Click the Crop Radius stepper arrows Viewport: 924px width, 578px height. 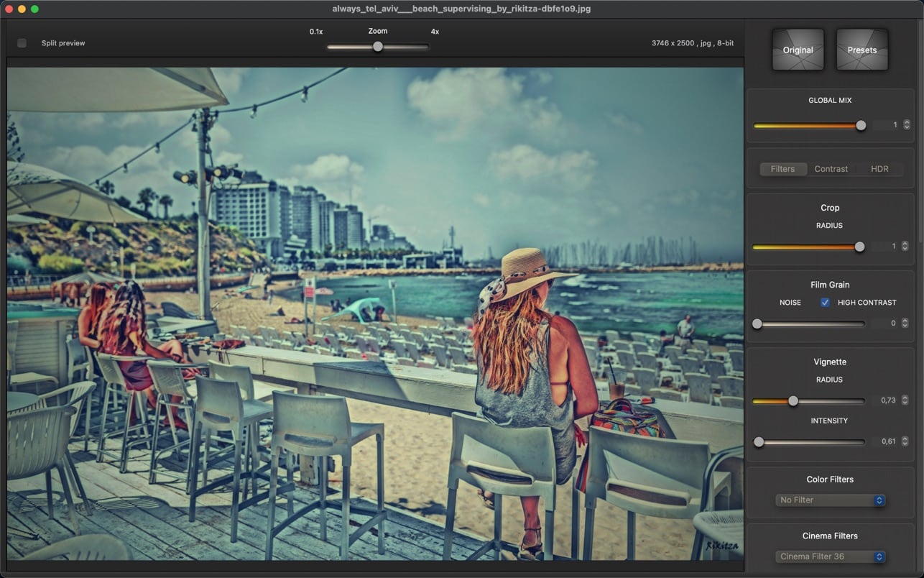pos(905,246)
